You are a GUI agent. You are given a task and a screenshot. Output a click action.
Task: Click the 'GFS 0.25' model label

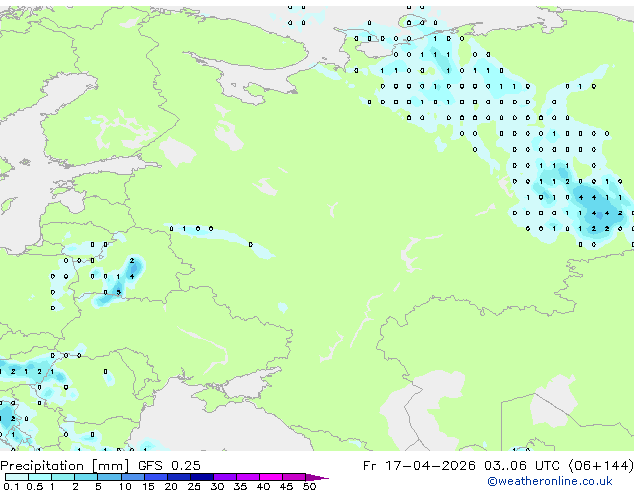tap(169, 466)
